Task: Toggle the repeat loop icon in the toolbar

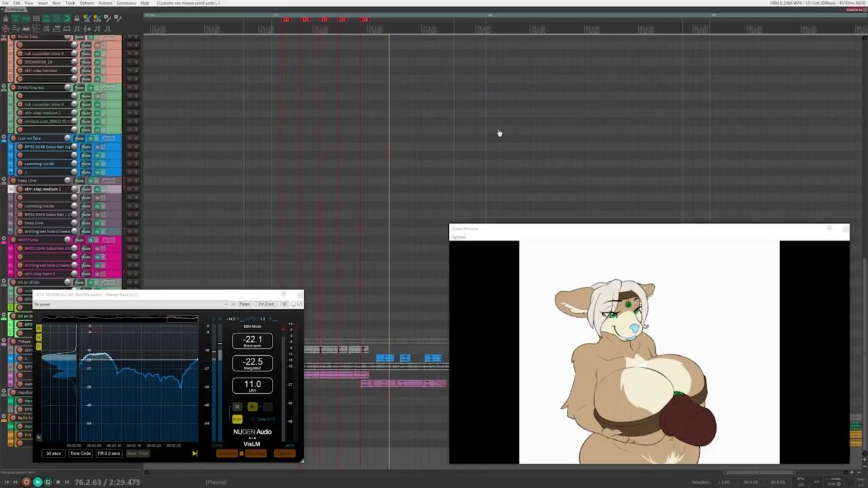Action: [x=66, y=18]
